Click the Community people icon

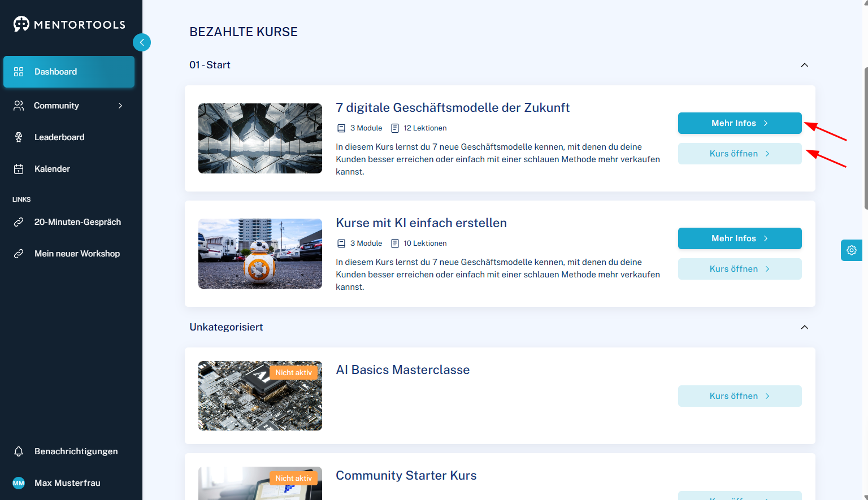coord(19,106)
